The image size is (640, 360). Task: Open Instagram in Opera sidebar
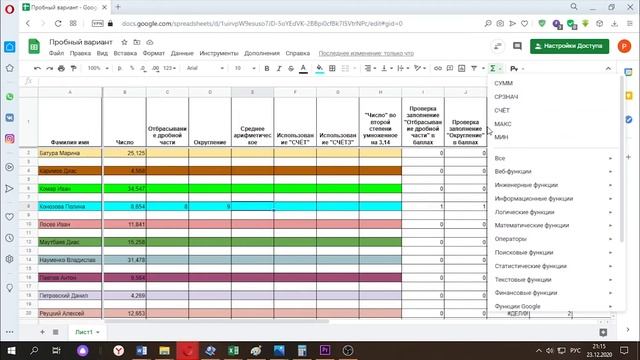[x=10, y=138]
